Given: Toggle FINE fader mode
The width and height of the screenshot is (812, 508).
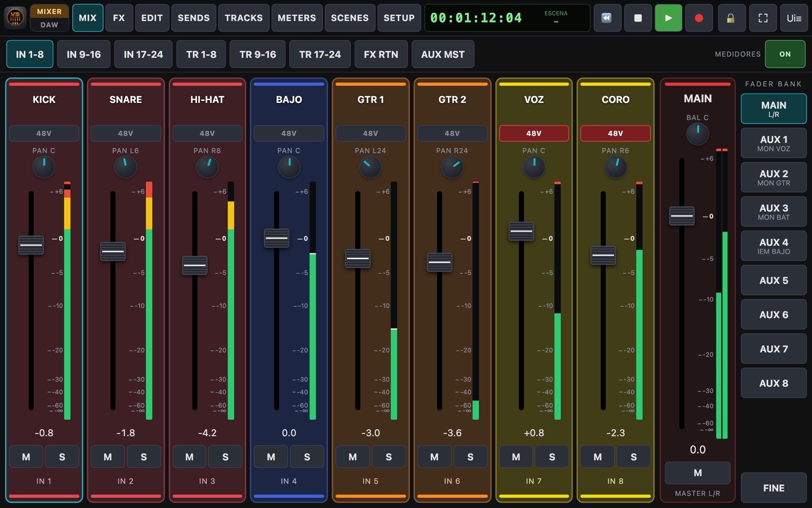Looking at the screenshot, I should click(x=774, y=488).
